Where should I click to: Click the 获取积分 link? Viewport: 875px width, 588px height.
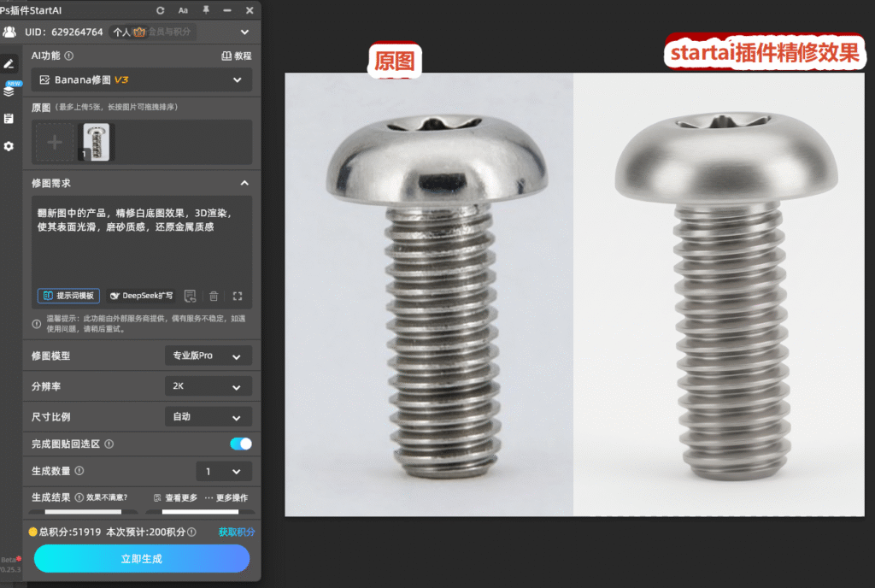[237, 532]
